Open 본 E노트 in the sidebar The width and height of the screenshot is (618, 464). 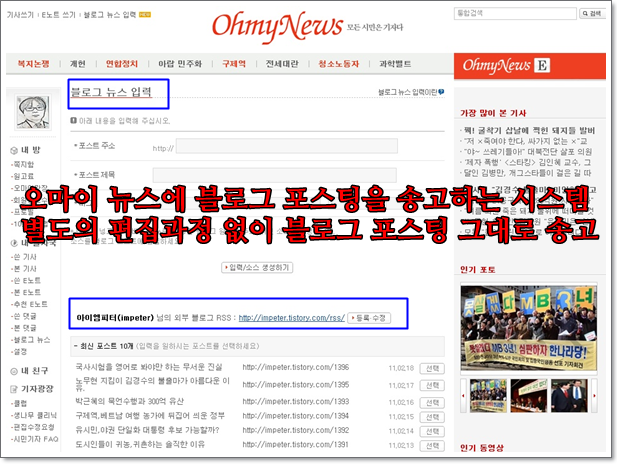click(27, 293)
